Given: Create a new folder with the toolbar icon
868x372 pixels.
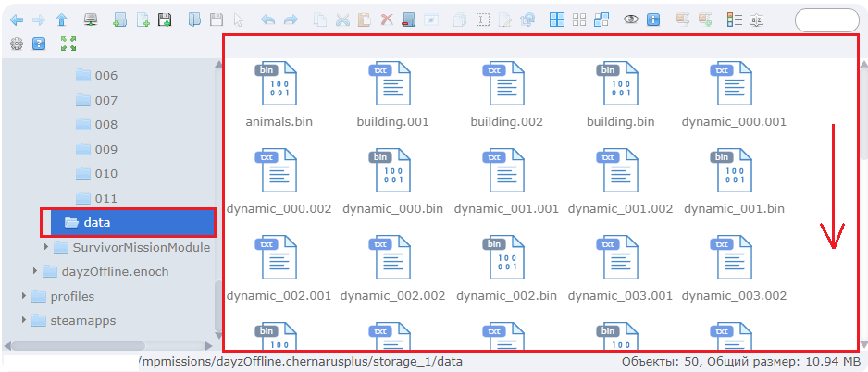Looking at the screenshot, I should coord(119,20).
